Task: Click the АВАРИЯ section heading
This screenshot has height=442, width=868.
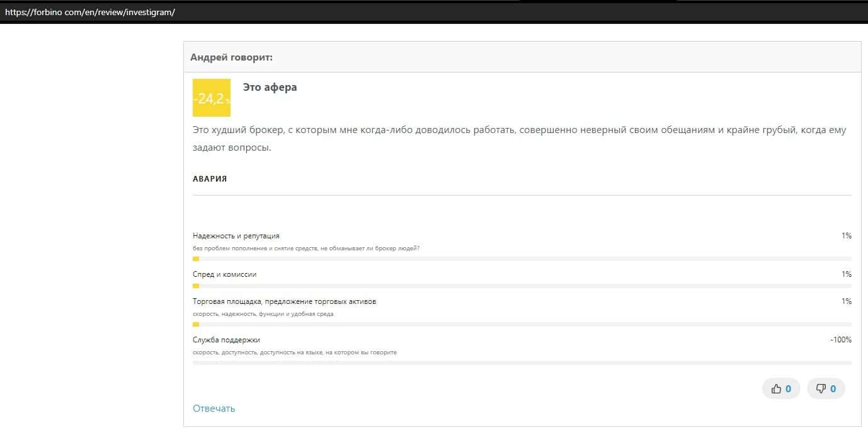Action: point(210,179)
